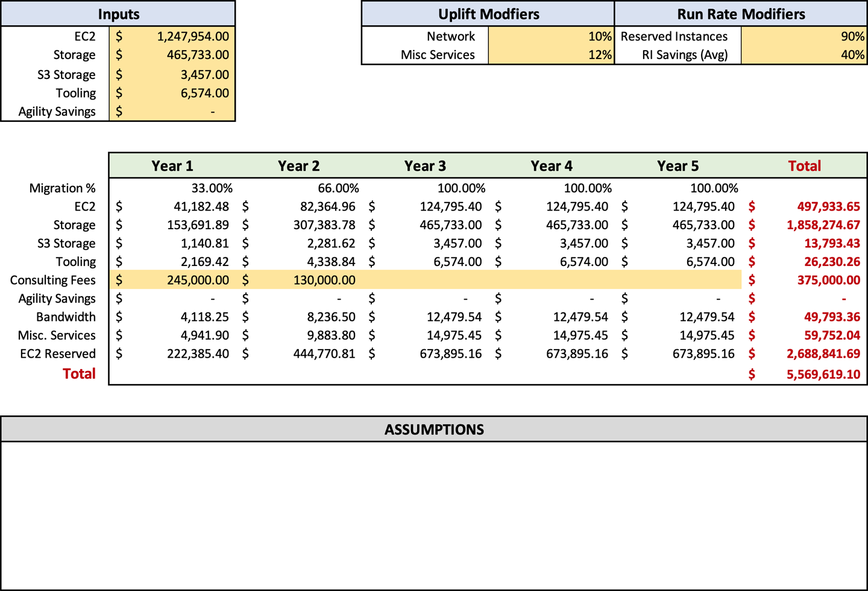Click the Bandwidth row label
Image resolution: width=868 pixels, height=591 pixels.
pos(66,317)
